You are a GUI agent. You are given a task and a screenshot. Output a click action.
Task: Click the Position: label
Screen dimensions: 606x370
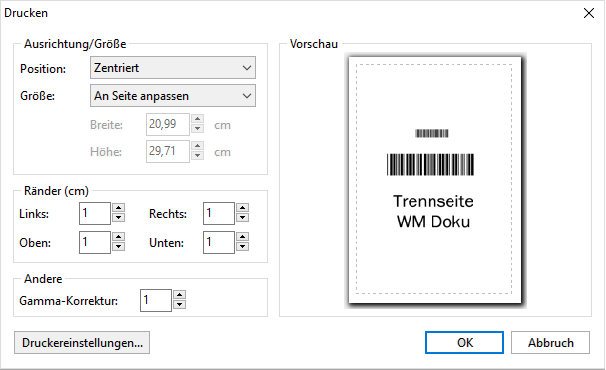[x=43, y=69]
